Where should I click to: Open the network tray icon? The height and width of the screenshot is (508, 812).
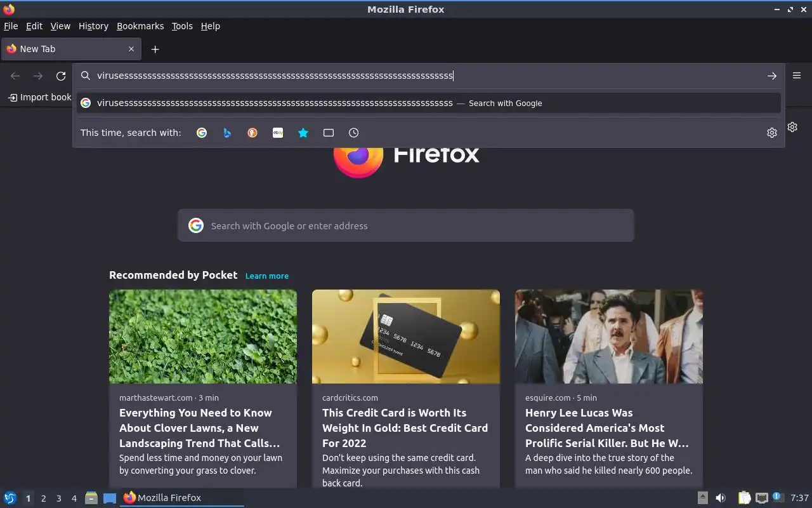point(762,498)
